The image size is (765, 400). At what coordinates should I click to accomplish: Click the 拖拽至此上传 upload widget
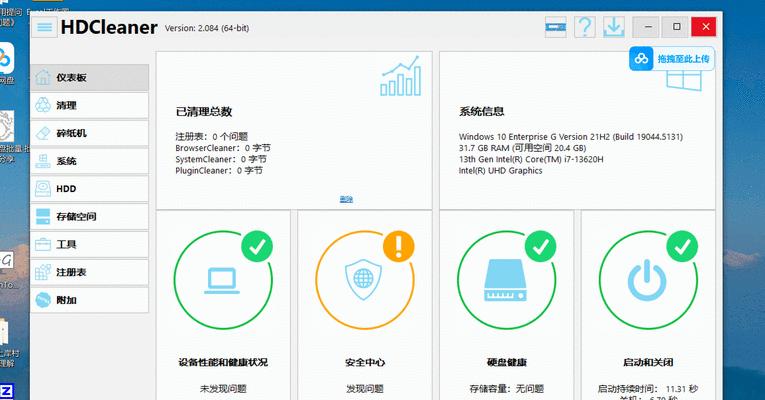point(672,59)
